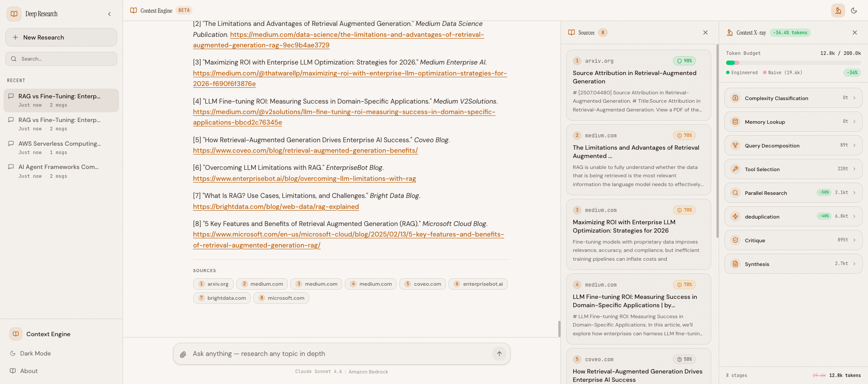
Task: Click the Sources panel book icon
Action: point(571,32)
